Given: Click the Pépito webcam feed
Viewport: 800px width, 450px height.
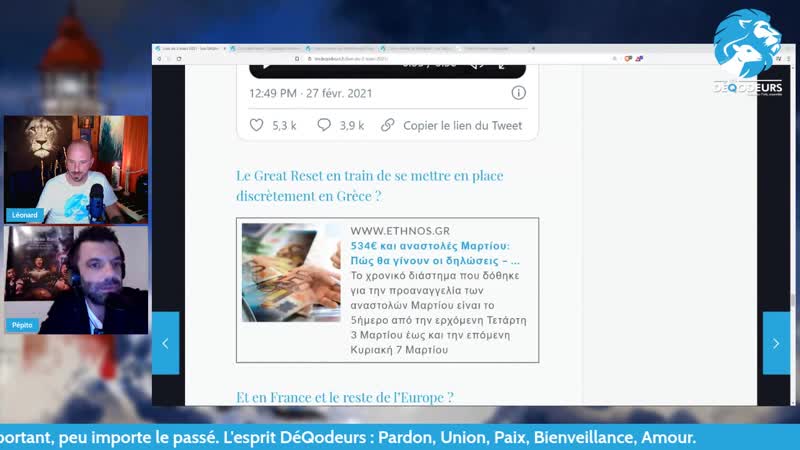Looking at the screenshot, I should (x=76, y=280).
